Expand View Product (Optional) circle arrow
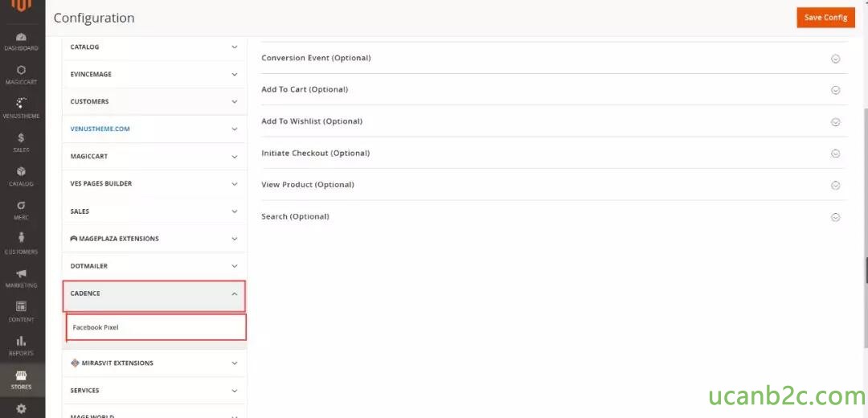 [x=835, y=186]
